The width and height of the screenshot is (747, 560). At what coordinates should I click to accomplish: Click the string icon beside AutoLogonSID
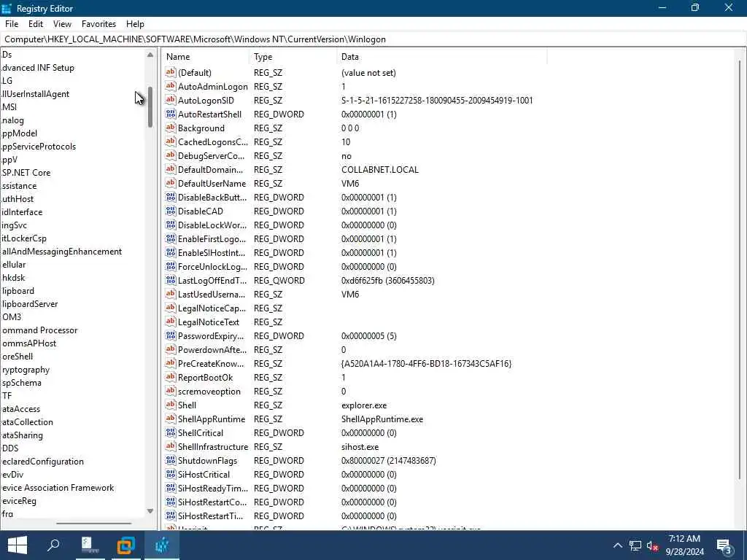[170, 100]
